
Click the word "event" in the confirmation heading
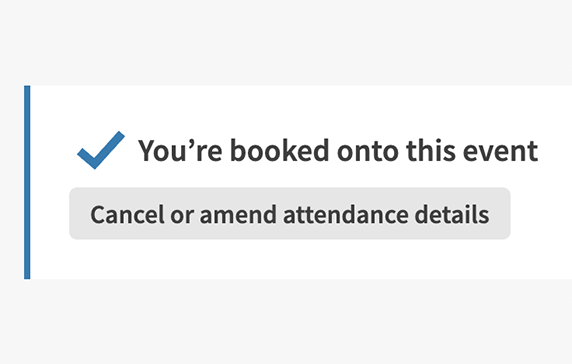point(500,151)
